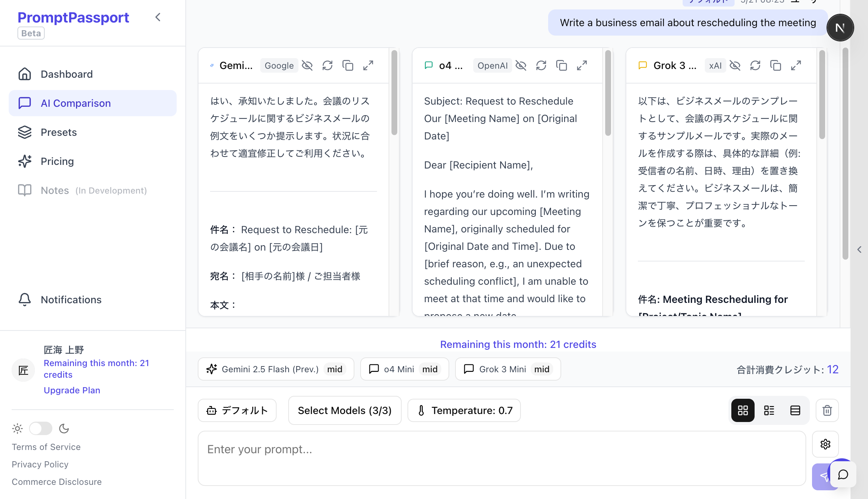The width and height of the screenshot is (868, 499).
Task: Toggle dark mode switch
Action: [41, 429]
